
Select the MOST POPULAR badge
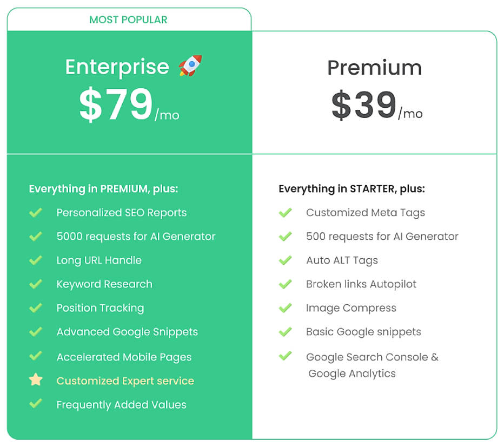coord(128,19)
